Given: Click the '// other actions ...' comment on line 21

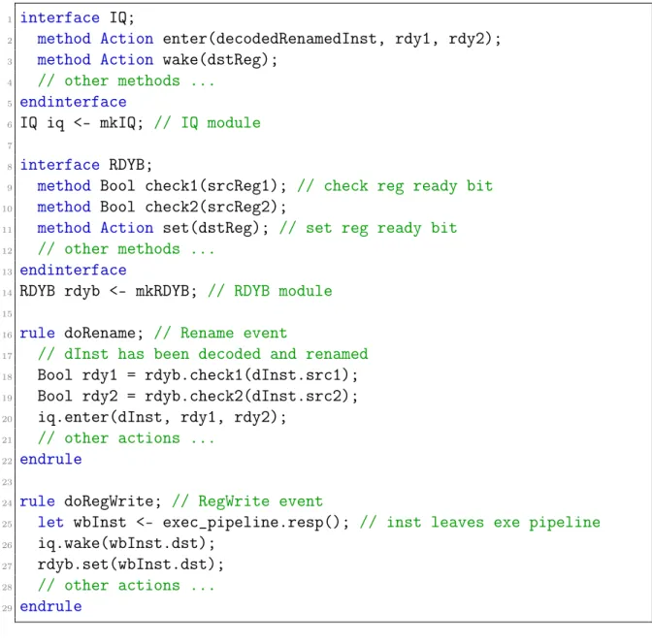Looking at the screenshot, I should click(x=126, y=438).
